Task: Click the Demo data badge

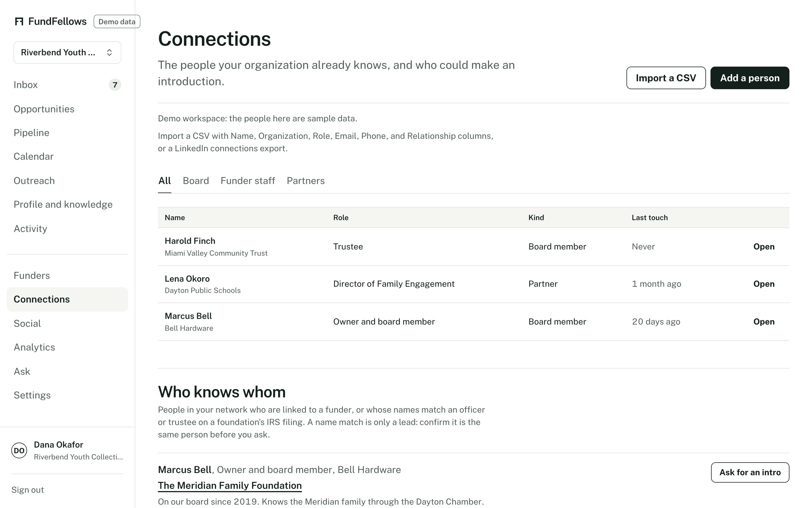Action: [117, 21]
